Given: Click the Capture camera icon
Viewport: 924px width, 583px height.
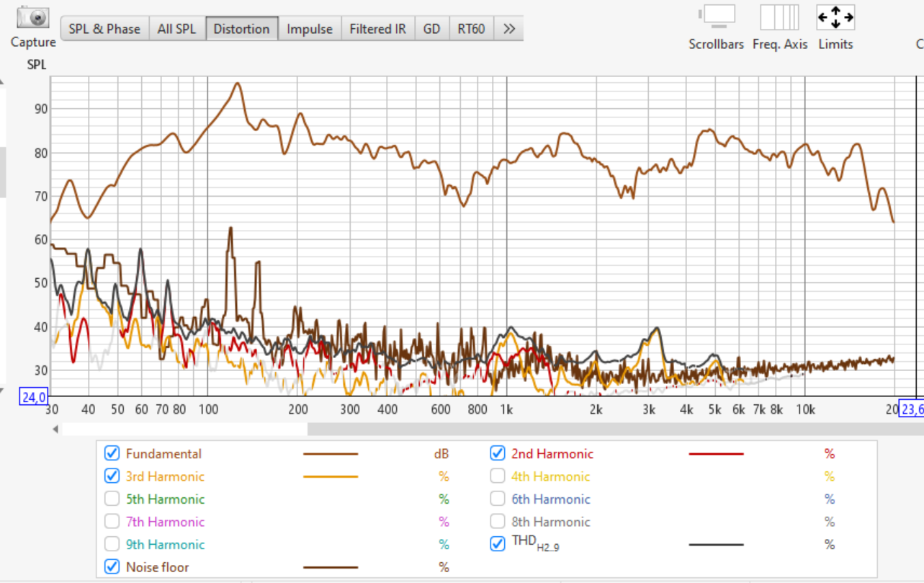Looking at the screenshot, I should coord(32,17).
